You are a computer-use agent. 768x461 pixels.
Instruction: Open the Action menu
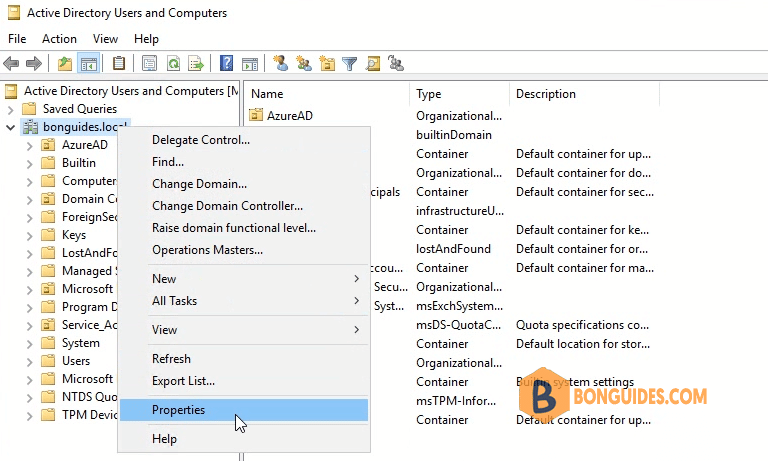click(x=59, y=39)
